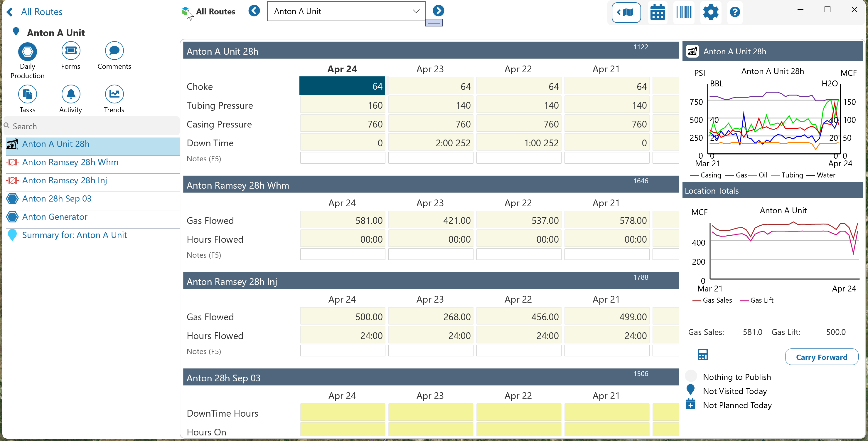868x441 pixels.
Task: Click the calculator icon near Carry Forward
Action: click(702, 355)
